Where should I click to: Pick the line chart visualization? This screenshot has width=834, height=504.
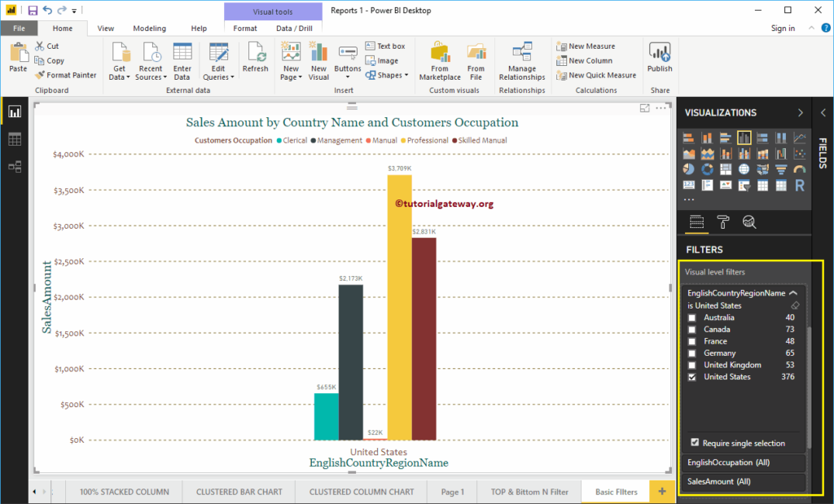800,138
